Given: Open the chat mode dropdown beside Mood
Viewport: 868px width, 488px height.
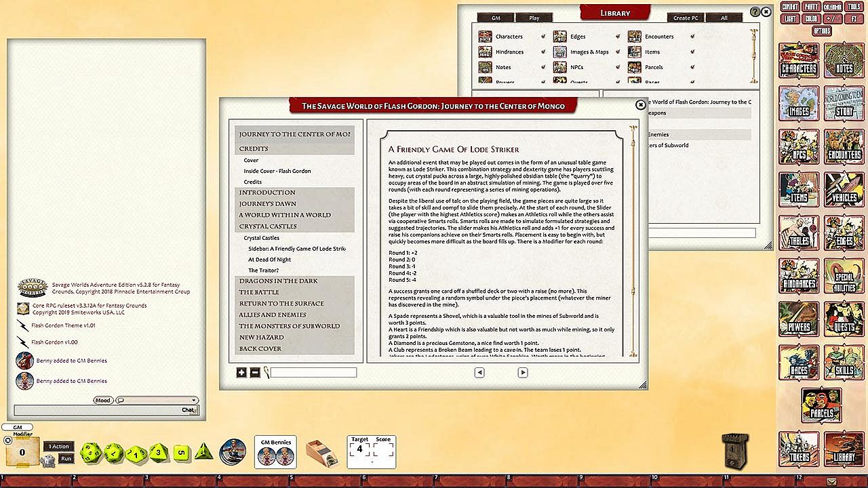Looking at the screenshot, I should pyautogui.click(x=157, y=401).
